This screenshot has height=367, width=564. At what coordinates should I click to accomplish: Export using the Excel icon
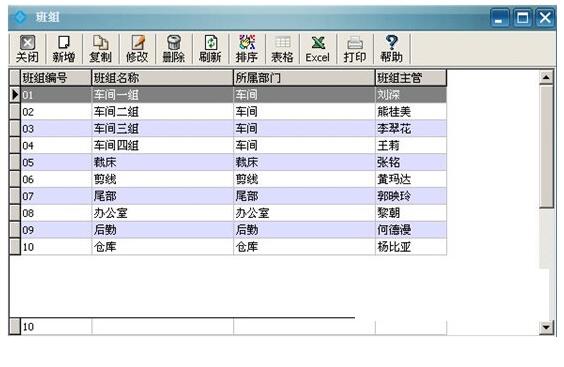point(318,49)
